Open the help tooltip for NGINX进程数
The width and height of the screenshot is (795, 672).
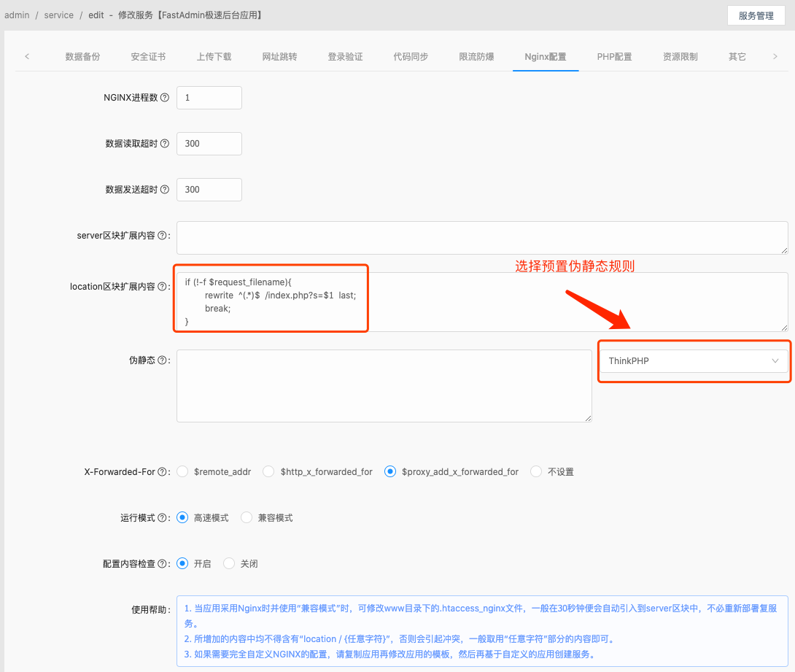(163, 97)
